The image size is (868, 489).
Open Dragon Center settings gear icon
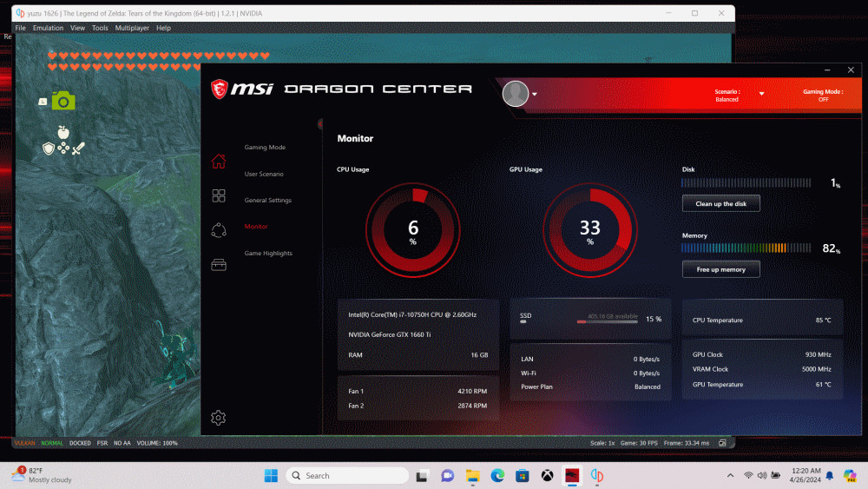[218, 418]
